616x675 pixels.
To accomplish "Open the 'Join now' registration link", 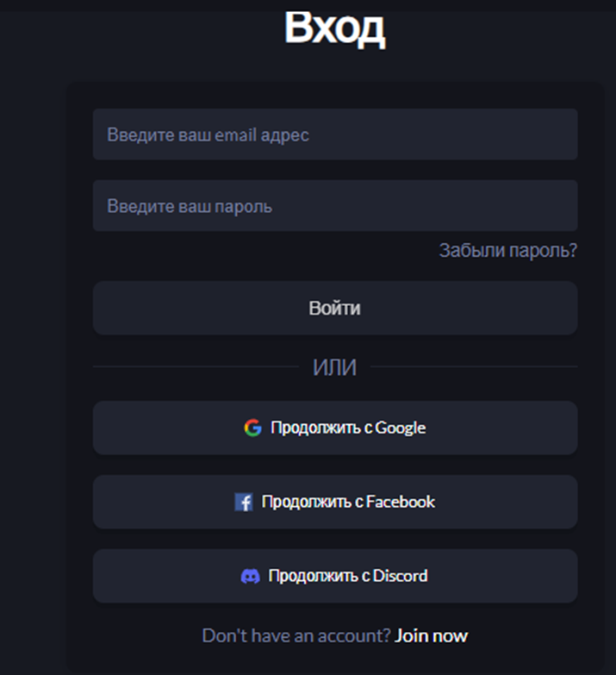I will click(x=431, y=636).
